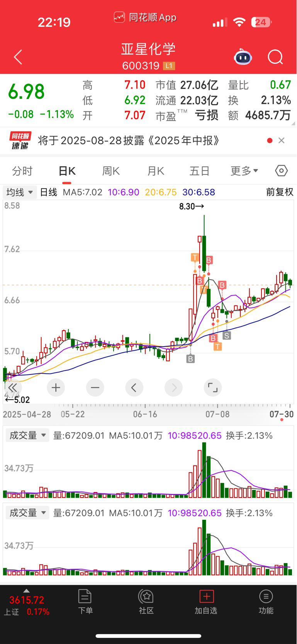Image resolution: width=297 pixels, height=644 pixels.
Task: Tap gray S signal marker
Action: [x=227, y=336]
